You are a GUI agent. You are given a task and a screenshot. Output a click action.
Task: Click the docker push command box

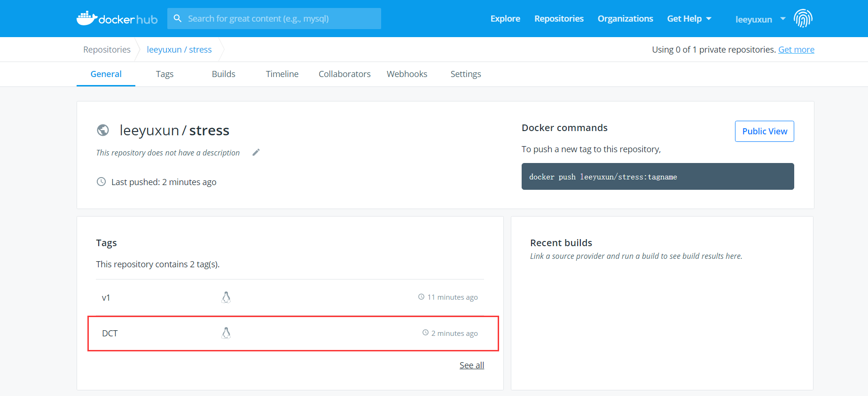point(658,177)
